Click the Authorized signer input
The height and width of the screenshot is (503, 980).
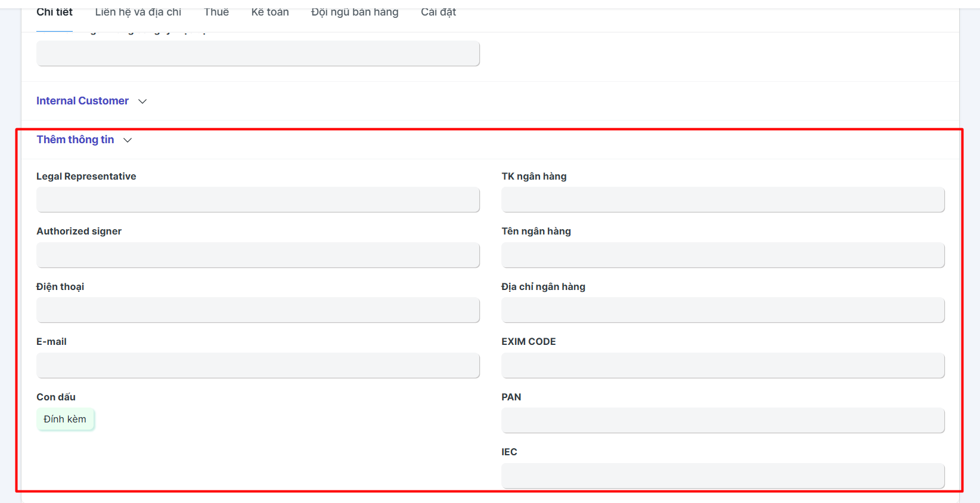[x=258, y=255]
